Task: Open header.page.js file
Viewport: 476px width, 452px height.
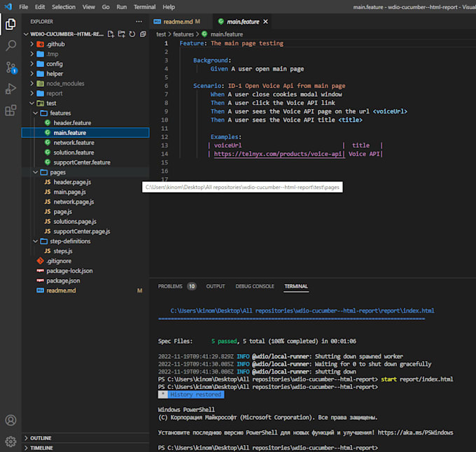Action: pyautogui.click(x=85, y=182)
